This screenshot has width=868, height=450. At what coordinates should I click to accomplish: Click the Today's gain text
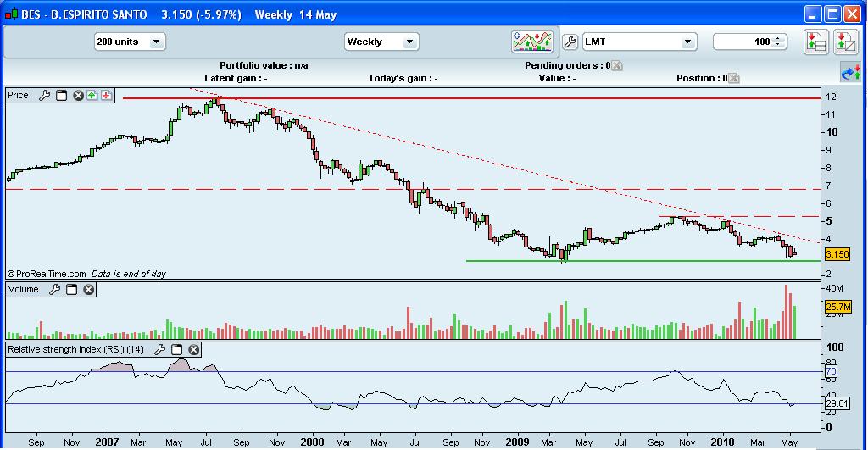(403, 78)
